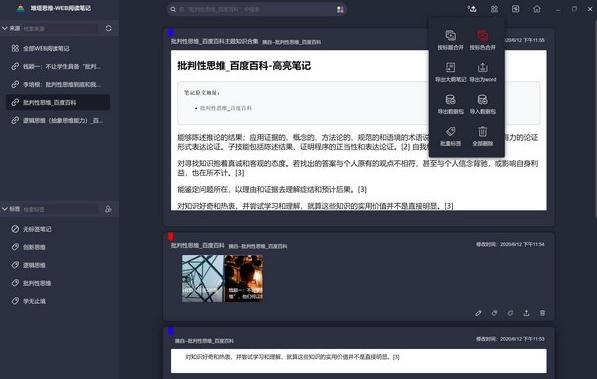
Task: Focus the top main search field
Action: pos(257,9)
